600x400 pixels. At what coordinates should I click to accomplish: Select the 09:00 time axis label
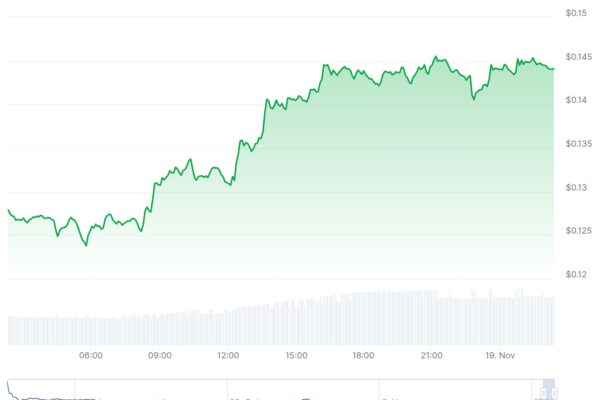click(x=159, y=355)
